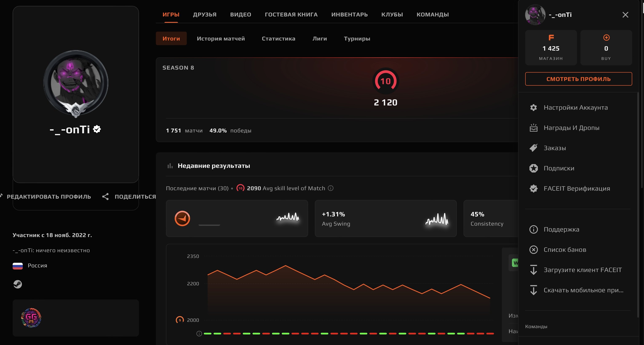Click the mobile app download arrow icon
The width and height of the screenshot is (644, 345).
pyautogui.click(x=533, y=290)
